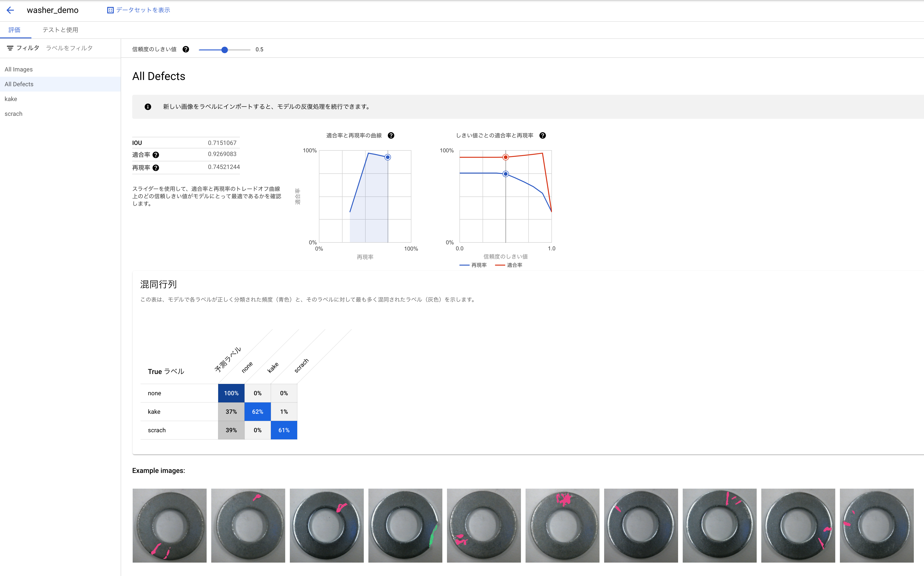
Task: Select the scrach label in the sidebar
Action: [13, 113]
